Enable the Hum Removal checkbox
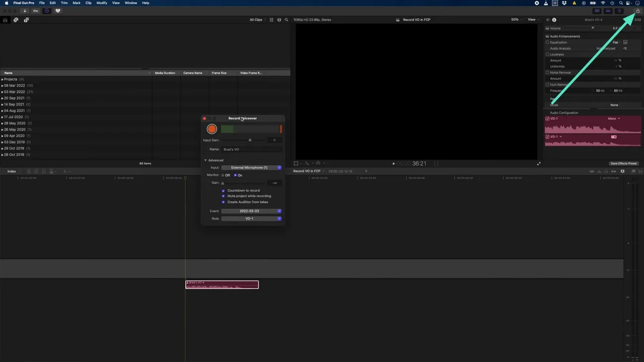644x362 pixels. [x=547, y=85]
